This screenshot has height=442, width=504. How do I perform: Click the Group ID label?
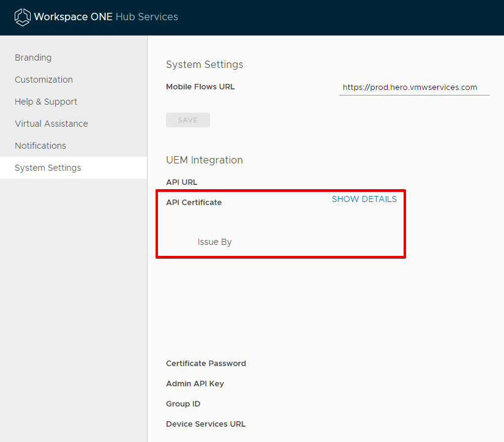183,404
